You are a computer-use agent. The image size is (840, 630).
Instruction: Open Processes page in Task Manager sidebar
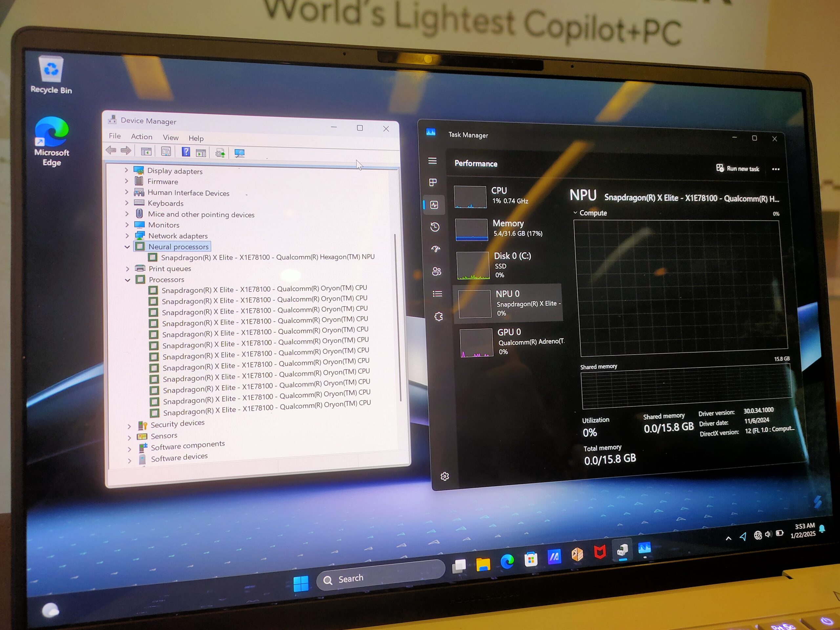pos(433,182)
